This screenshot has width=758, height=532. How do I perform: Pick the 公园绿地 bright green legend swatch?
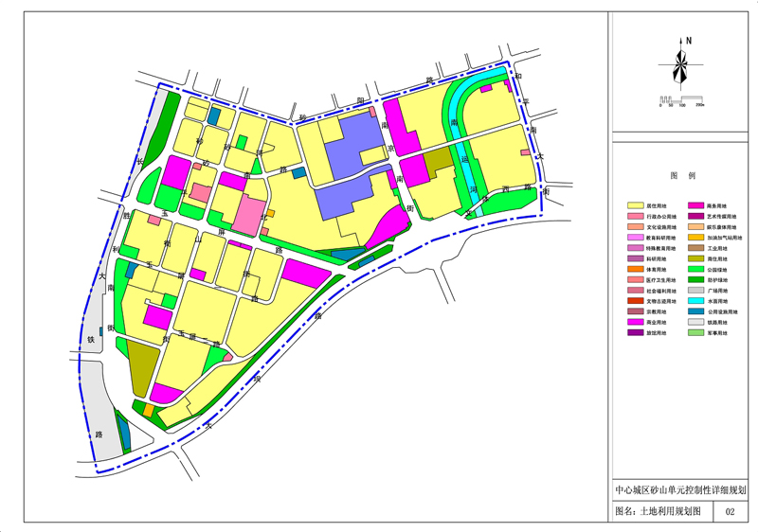coord(695,270)
